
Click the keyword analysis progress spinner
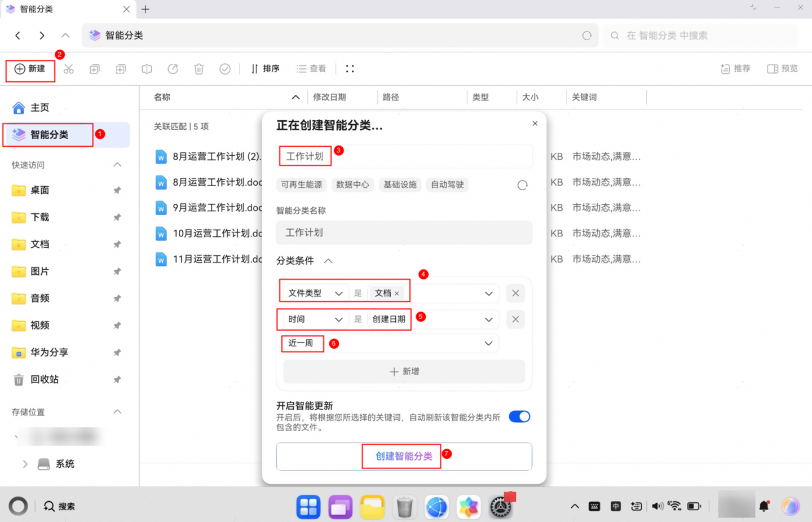522,185
